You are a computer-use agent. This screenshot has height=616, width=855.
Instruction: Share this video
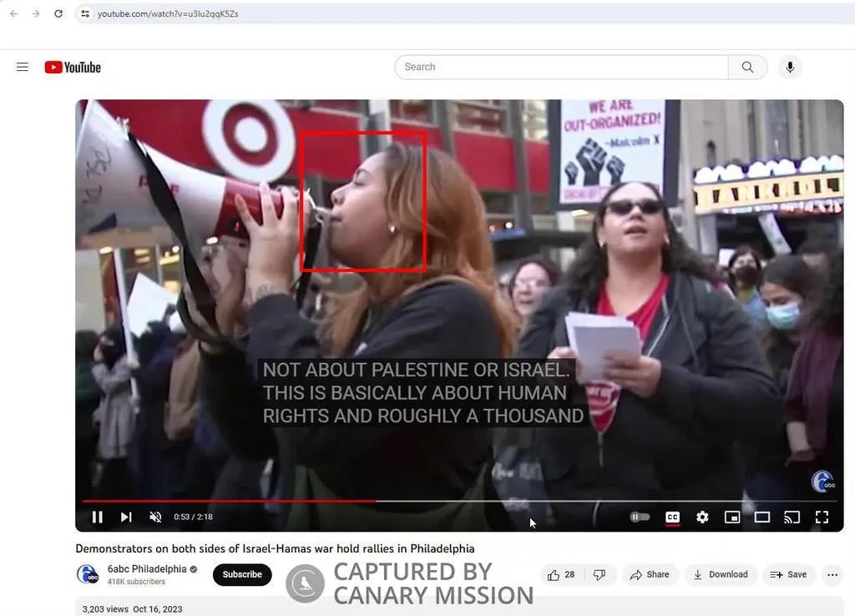coord(650,574)
